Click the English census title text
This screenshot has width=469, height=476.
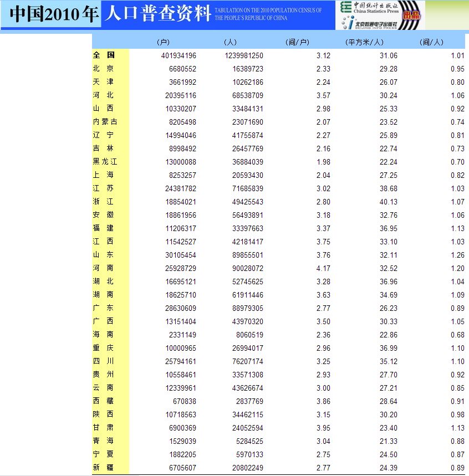tap(268, 14)
